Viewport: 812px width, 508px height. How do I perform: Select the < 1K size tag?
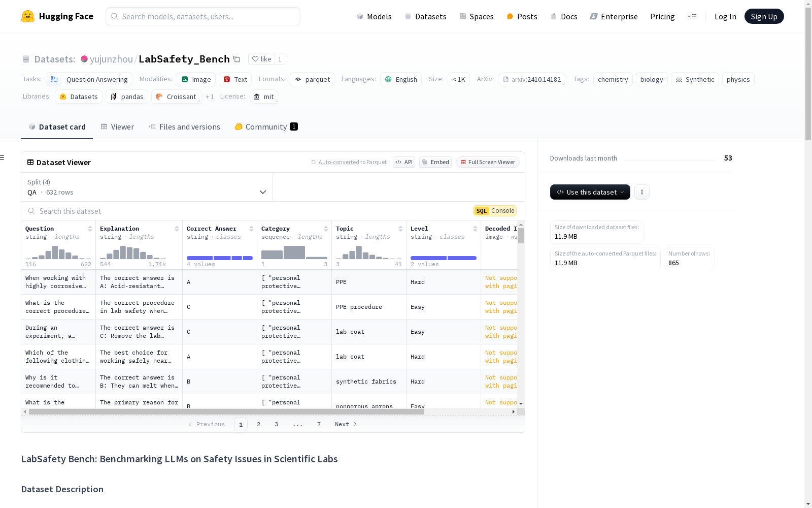click(459, 79)
